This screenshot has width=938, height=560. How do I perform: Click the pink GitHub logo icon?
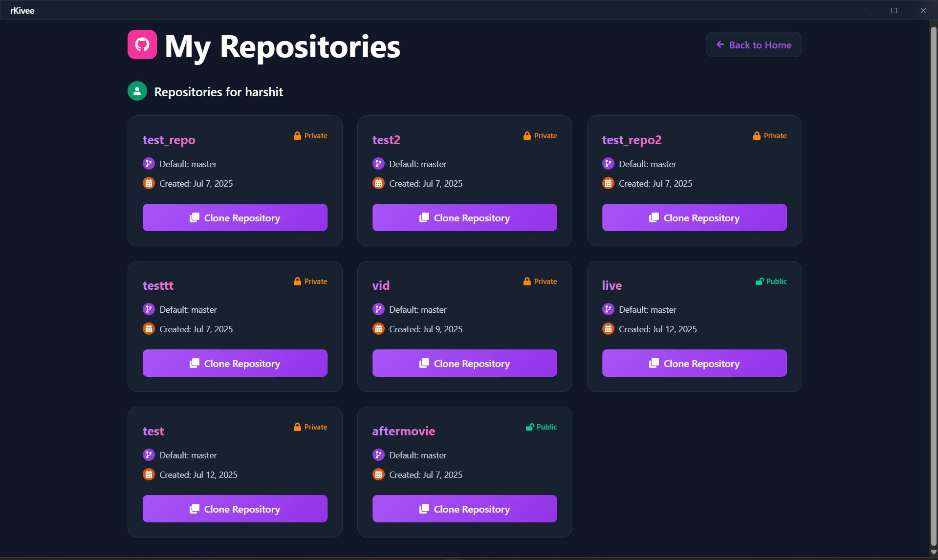(142, 44)
